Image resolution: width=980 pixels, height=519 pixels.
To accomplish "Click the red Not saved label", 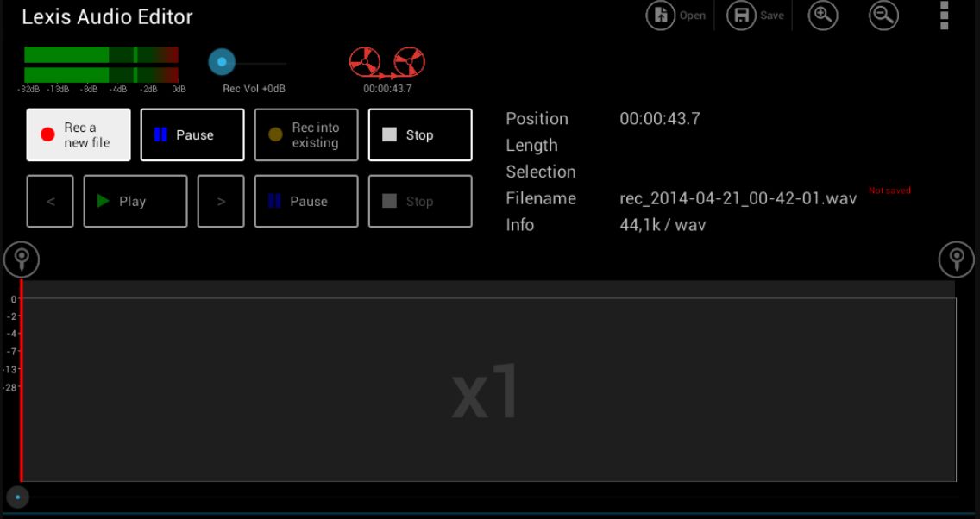I will point(889,190).
